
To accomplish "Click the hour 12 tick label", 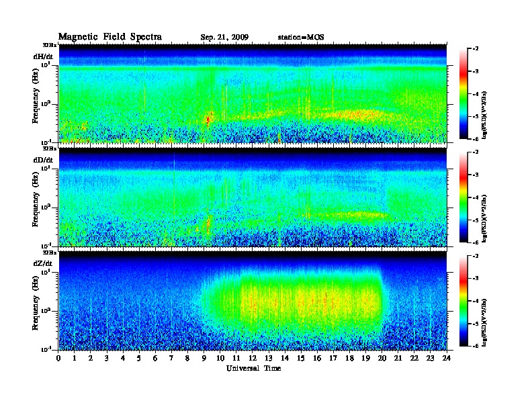I will click(x=253, y=359).
